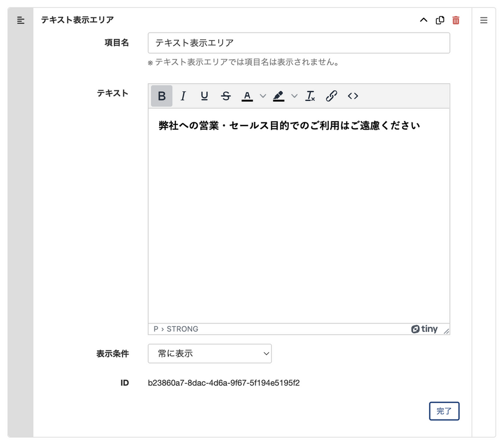Clear formatting from selected text

click(x=310, y=96)
